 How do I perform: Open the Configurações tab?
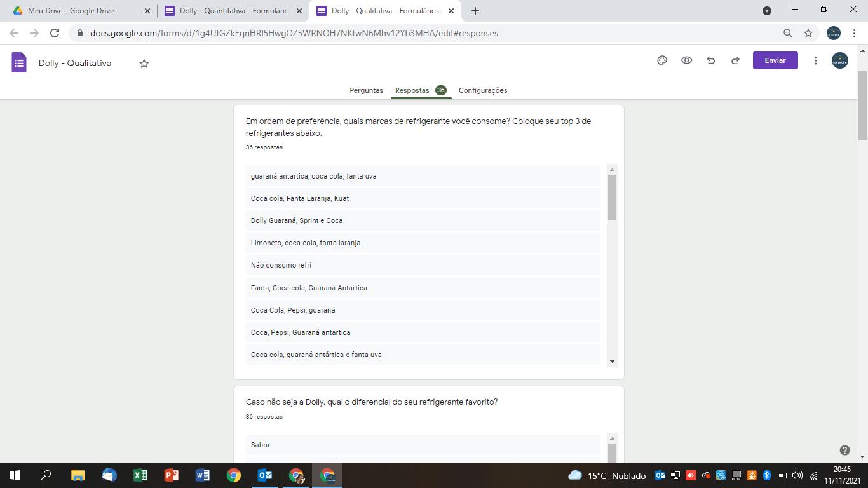(x=483, y=90)
